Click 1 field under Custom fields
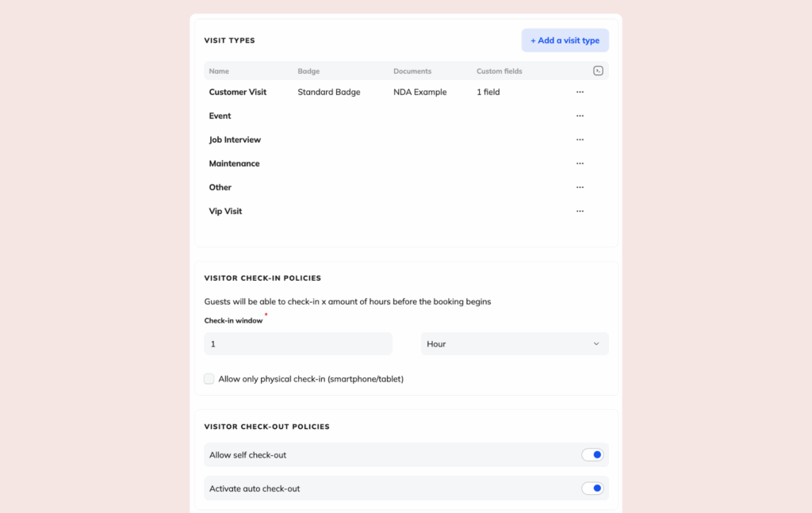 point(488,91)
